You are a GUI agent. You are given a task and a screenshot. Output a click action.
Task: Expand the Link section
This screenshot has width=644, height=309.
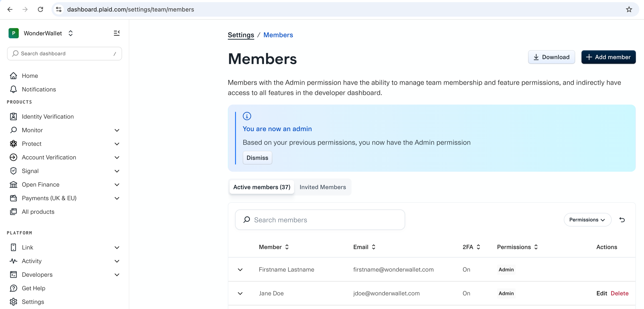[x=117, y=248]
